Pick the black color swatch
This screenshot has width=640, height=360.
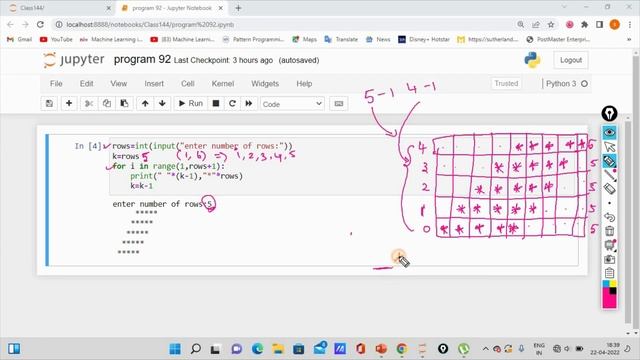coord(613,291)
